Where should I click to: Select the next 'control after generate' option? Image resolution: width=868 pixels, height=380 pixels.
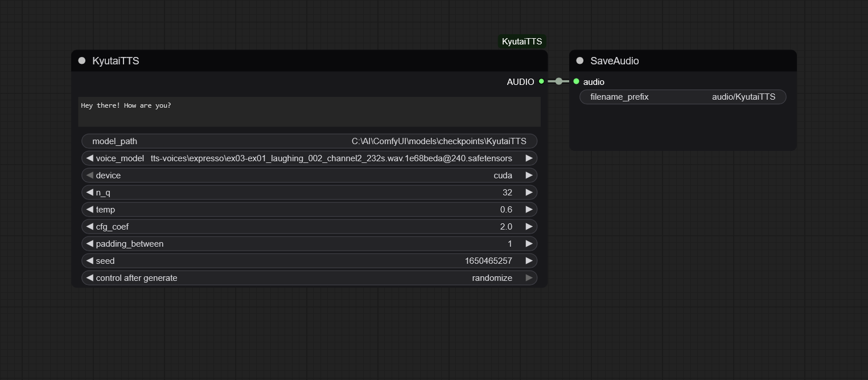529,278
